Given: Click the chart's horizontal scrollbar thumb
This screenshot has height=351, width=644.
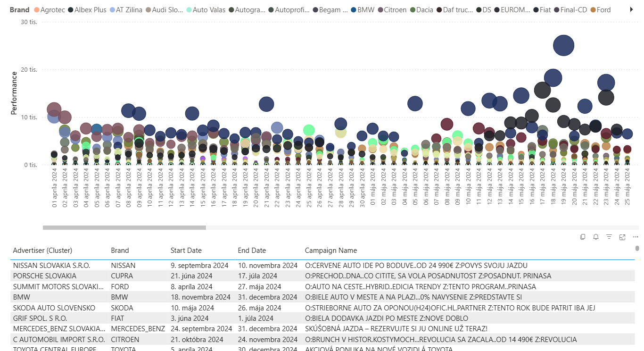Looking at the screenshot, I should pyautogui.click(x=124, y=227).
